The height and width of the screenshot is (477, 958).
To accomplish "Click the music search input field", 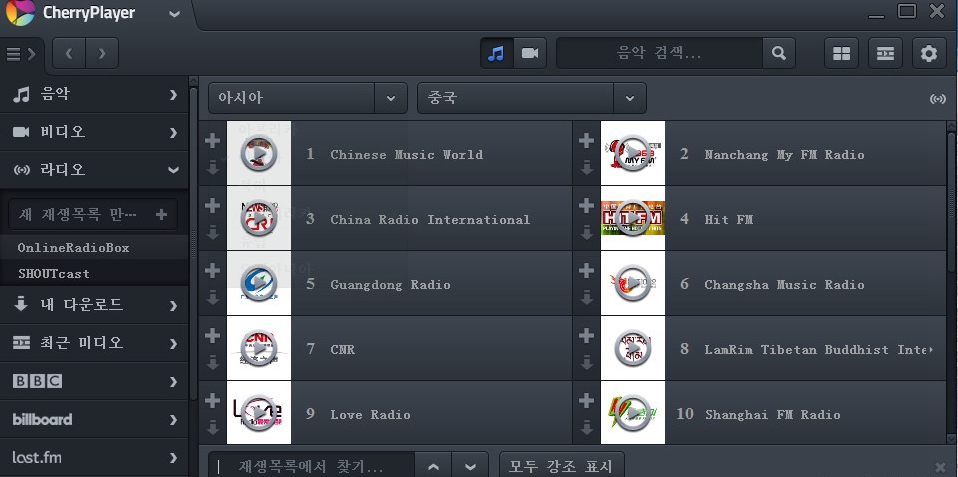I will tap(659, 53).
